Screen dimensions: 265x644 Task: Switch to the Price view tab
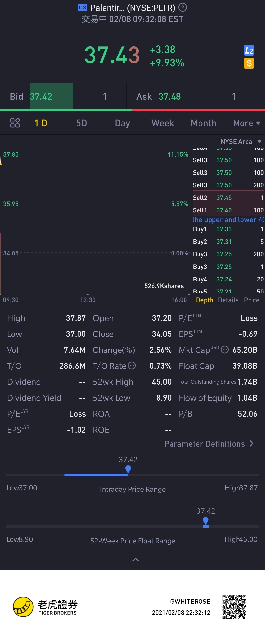tap(252, 300)
